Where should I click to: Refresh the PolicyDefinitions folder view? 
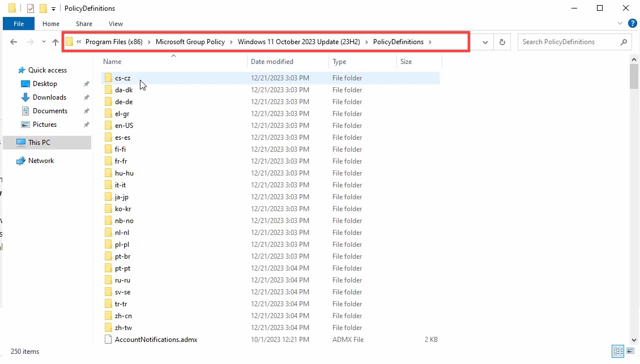coord(502,42)
